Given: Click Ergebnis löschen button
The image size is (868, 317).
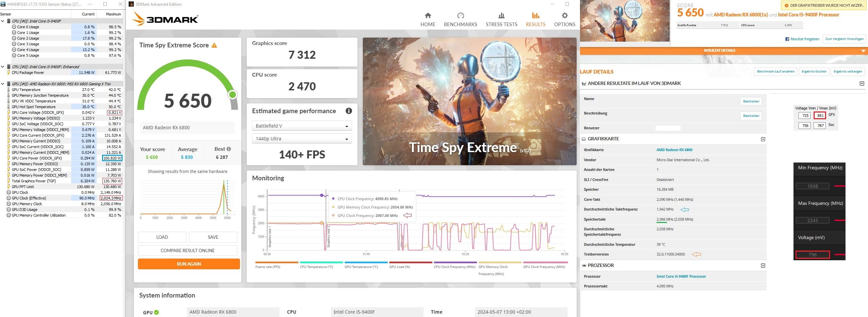Looking at the screenshot, I should pyautogui.click(x=814, y=72).
